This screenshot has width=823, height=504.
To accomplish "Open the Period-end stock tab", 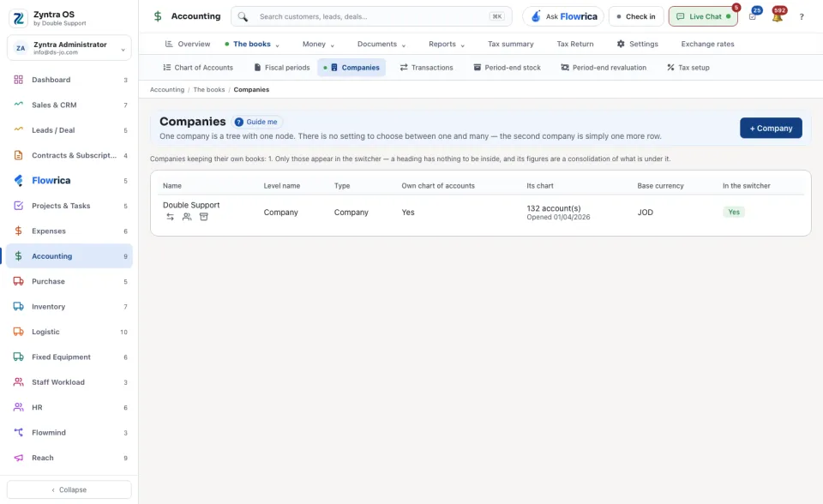I will coord(507,68).
